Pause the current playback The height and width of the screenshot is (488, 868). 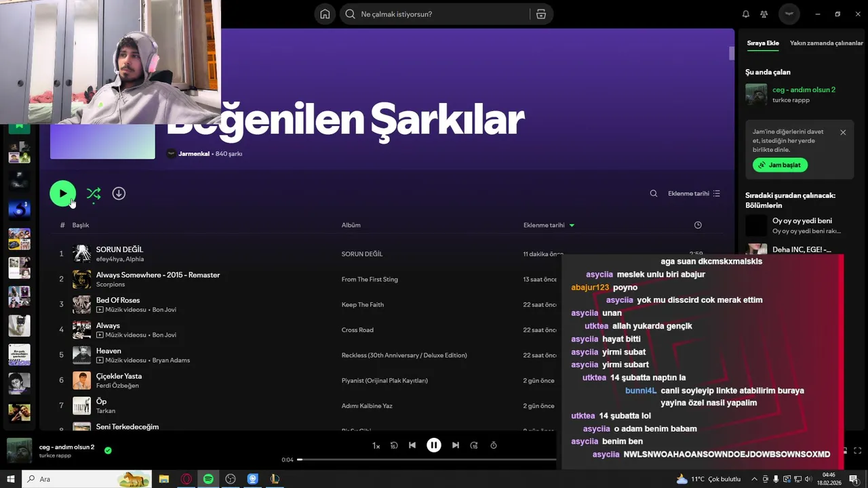tap(434, 445)
